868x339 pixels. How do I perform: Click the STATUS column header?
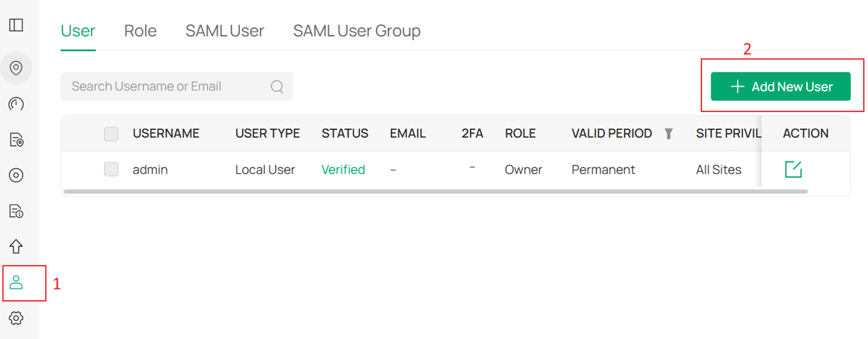tap(345, 133)
